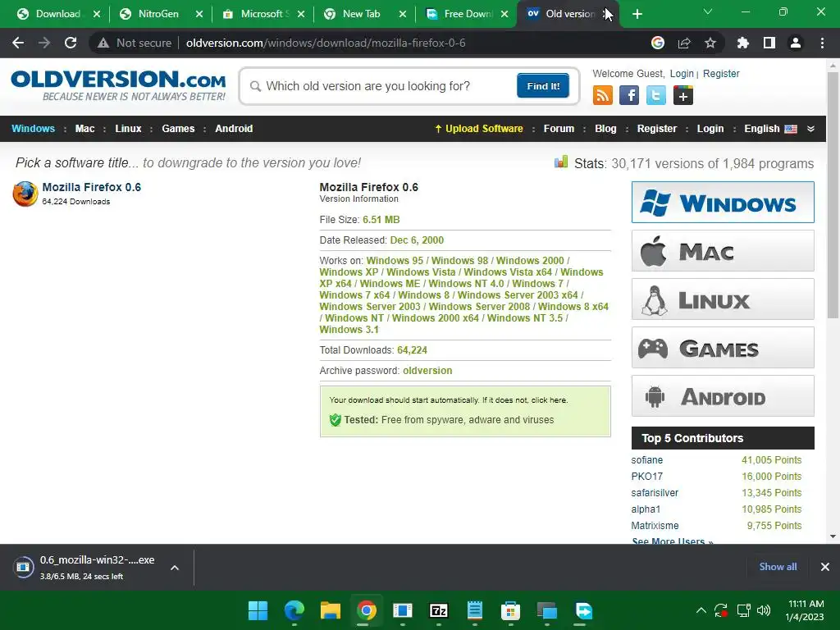Screen dimensions: 840x630
Task: Select Games in the navigation bar
Action: pyautogui.click(x=178, y=129)
